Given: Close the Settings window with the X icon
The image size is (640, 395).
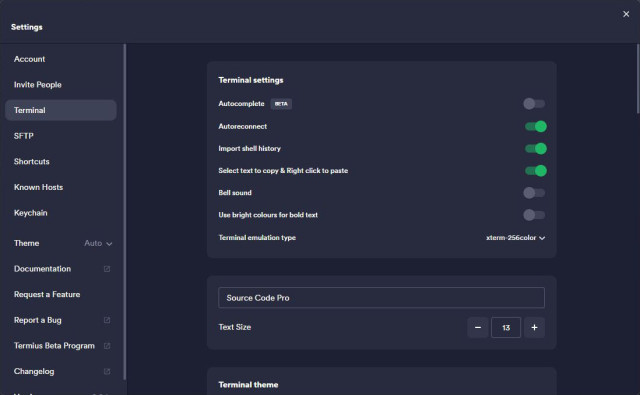Looking at the screenshot, I should (626, 14).
